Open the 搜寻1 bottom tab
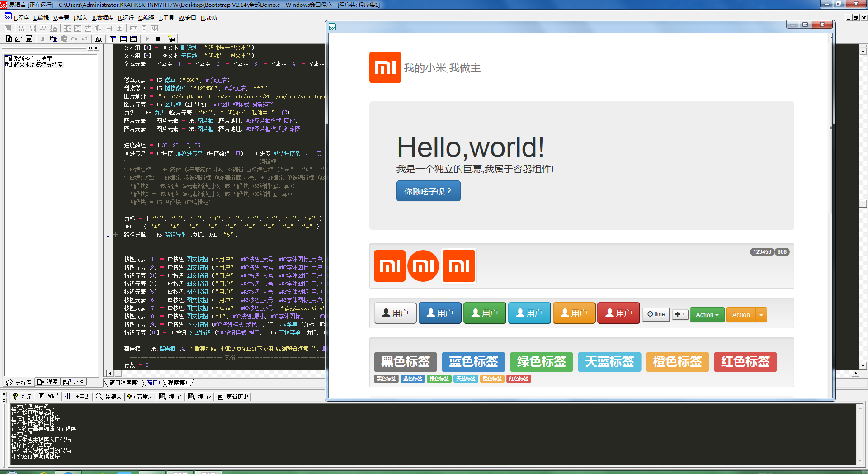 click(170, 397)
